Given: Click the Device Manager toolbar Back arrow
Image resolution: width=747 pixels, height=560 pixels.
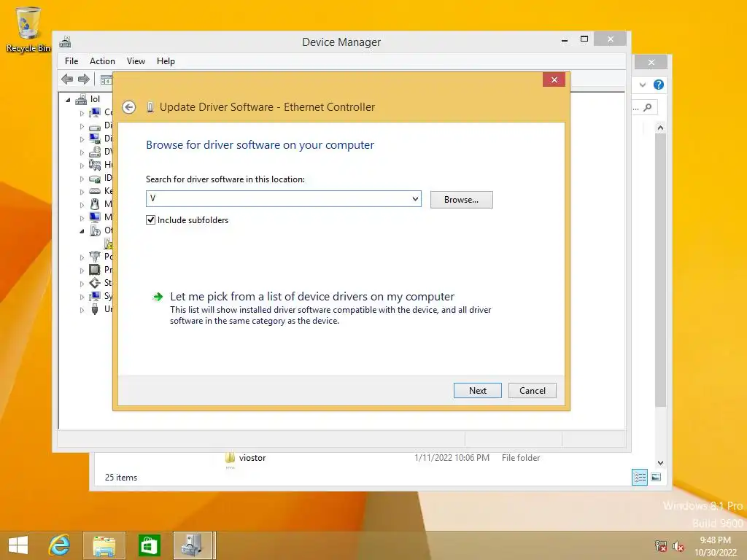Looking at the screenshot, I should click(x=67, y=79).
